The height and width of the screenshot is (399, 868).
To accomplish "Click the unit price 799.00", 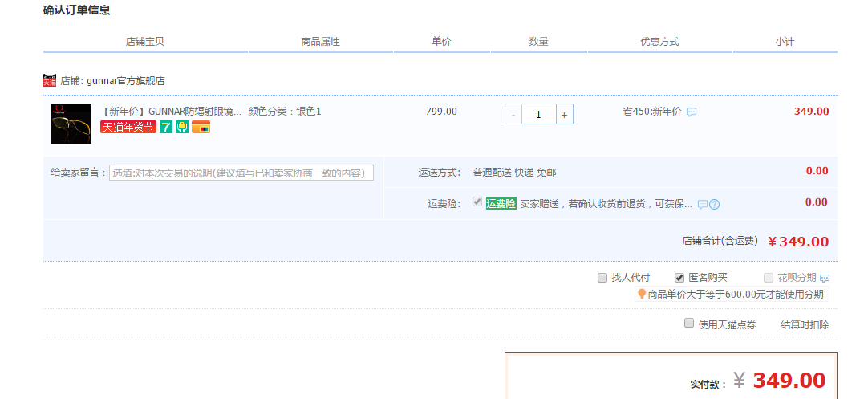I will pos(441,112).
